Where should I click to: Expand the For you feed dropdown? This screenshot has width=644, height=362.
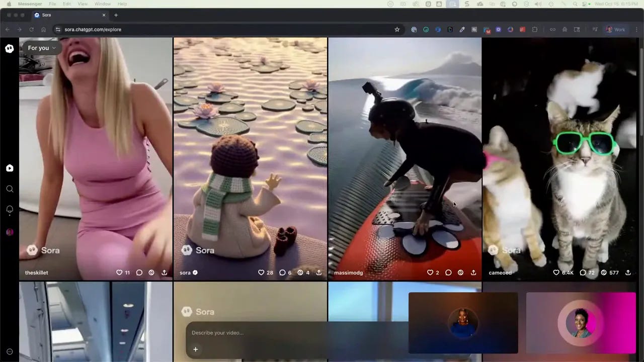pyautogui.click(x=42, y=48)
